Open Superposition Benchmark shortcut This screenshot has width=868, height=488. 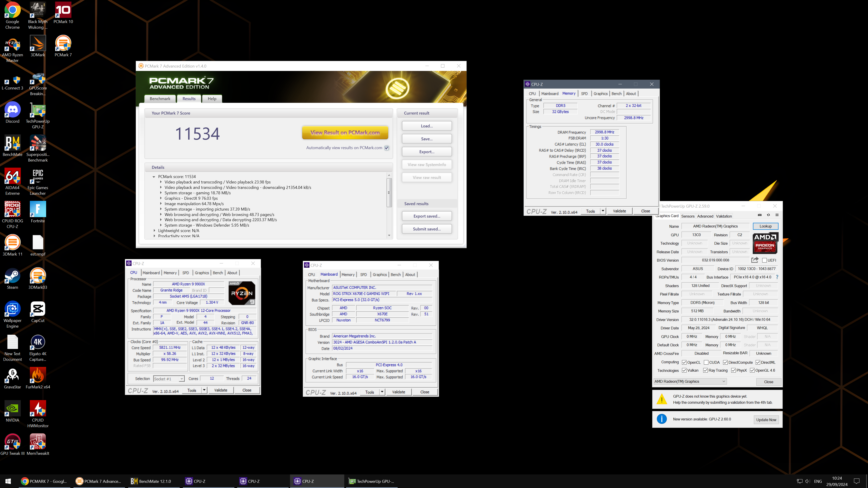[x=38, y=148]
